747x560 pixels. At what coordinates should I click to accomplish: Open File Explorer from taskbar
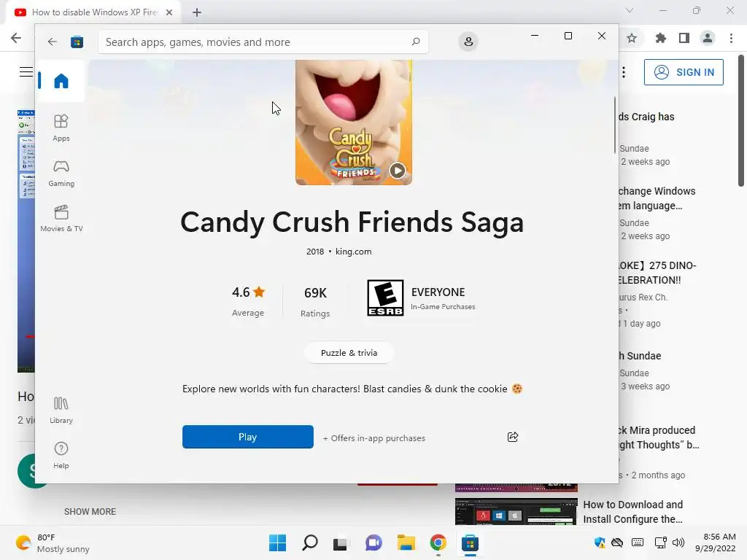click(406, 542)
